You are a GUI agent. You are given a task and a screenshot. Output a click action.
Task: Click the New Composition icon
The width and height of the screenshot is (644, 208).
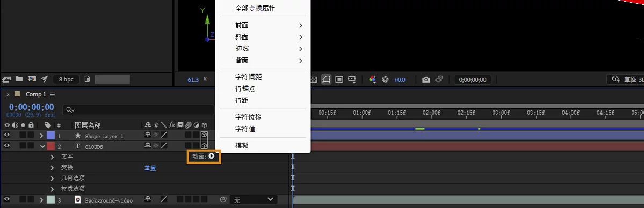[x=32, y=79]
